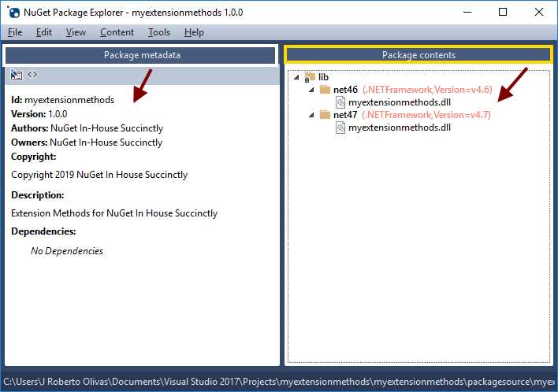Click the Package contents header

[x=418, y=55]
